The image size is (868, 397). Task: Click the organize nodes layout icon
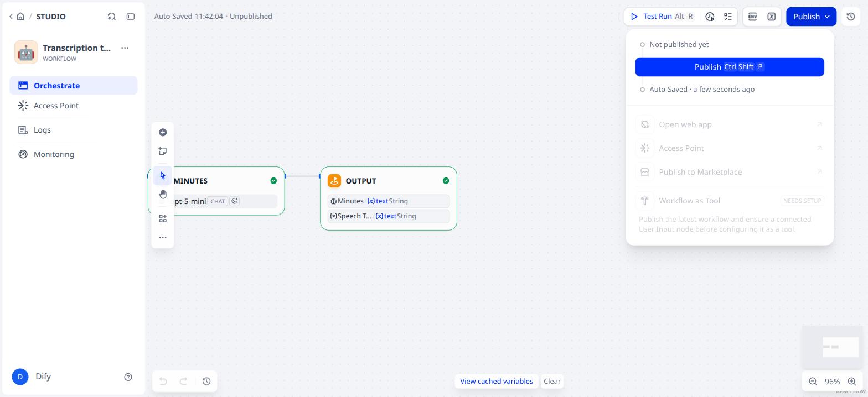point(163,219)
